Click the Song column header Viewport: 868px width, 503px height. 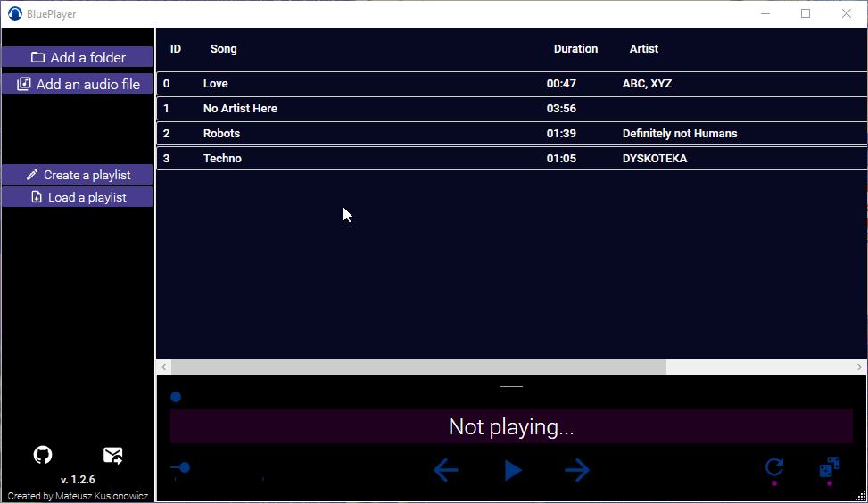[223, 49]
